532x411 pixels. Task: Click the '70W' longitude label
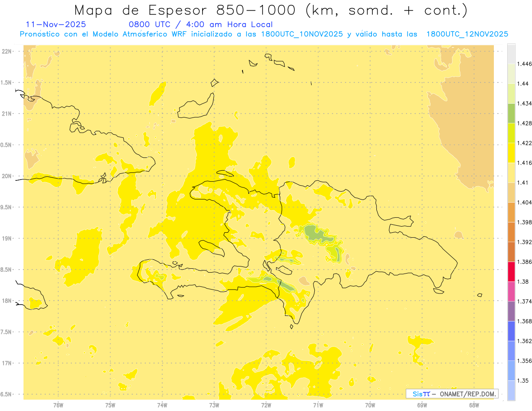click(x=370, y=405)
